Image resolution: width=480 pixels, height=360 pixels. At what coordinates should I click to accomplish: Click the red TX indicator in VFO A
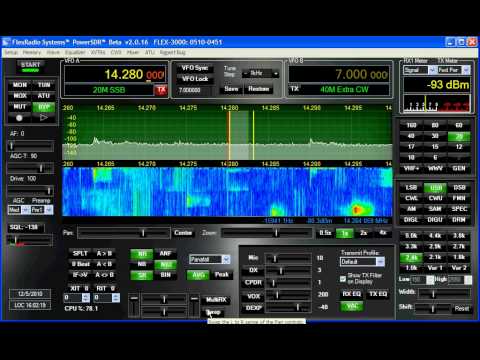161,90
